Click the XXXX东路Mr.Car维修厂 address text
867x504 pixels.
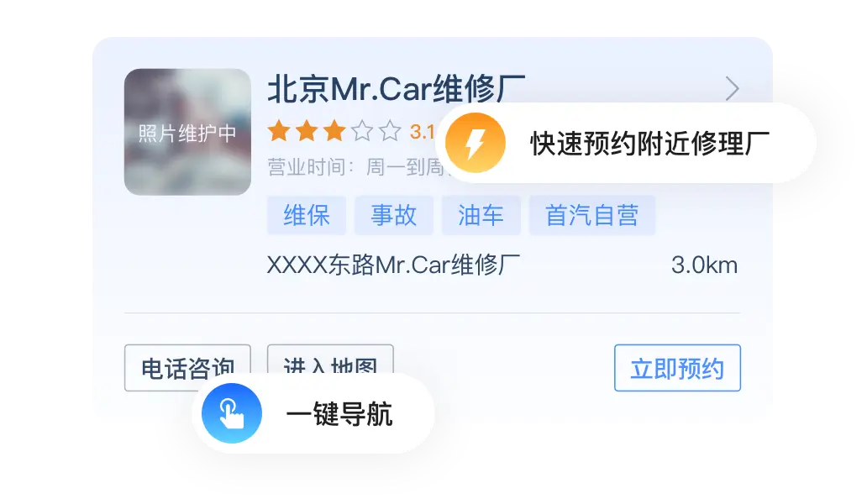tap(394, 265)
